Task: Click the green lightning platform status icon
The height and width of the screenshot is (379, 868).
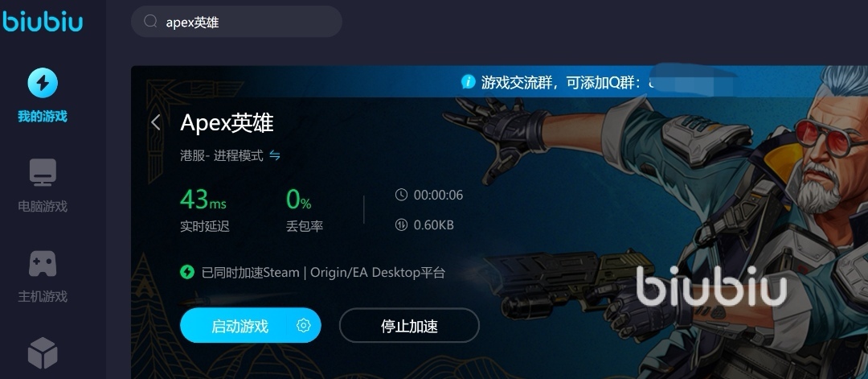Action: point(187,272)
